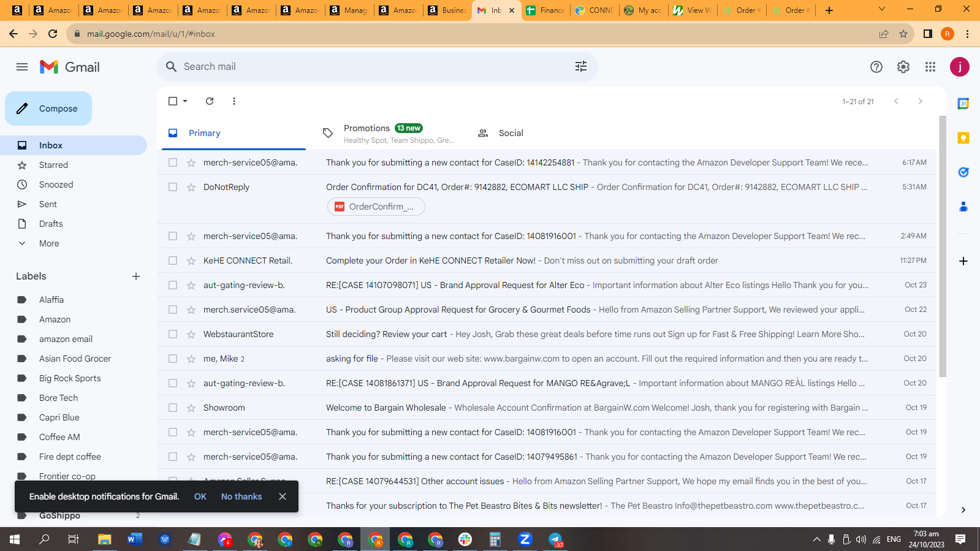Star the DoNotReply order confirmation email
Screen dimensions: 980x551
tap(191, 187)
